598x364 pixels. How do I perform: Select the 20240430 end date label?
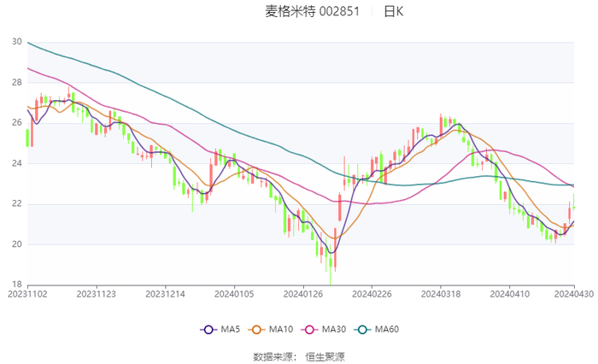[x=574, y=294]
